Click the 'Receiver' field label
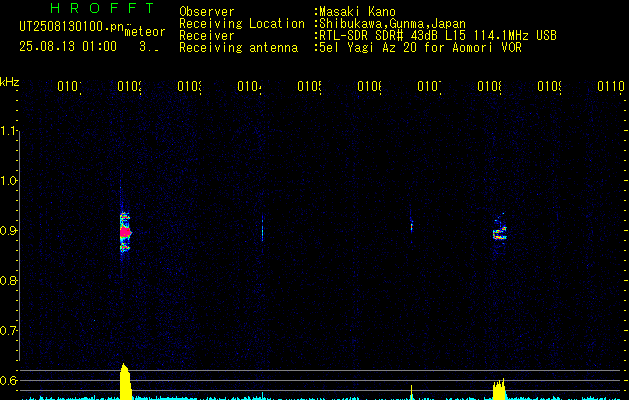The image size is (629, 400). pyautogui.click(x=207, y=36)
